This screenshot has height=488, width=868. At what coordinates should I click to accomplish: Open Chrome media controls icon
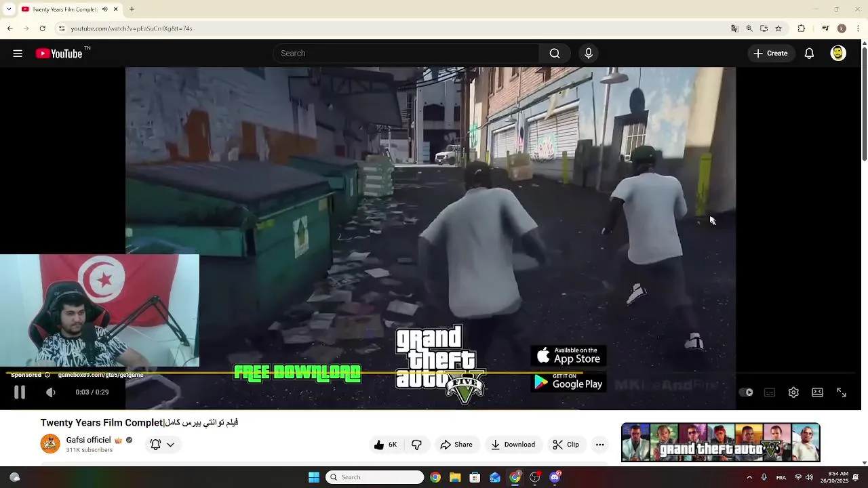(x=825, y=28)
